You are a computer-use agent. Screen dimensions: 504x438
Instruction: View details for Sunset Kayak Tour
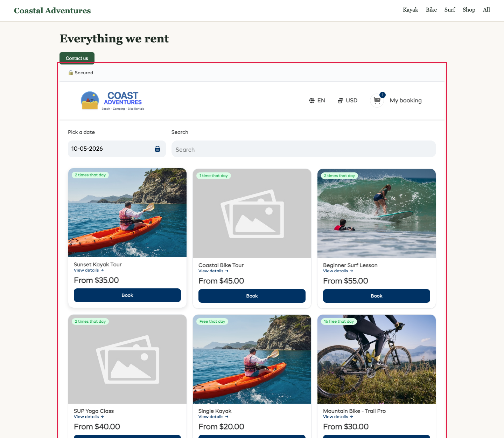tap(89, 270)
